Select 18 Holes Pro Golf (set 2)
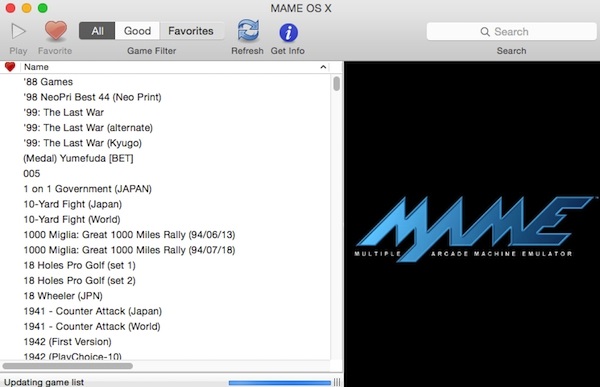This screenshot has width=600, height=387. (x=80, y=281)
